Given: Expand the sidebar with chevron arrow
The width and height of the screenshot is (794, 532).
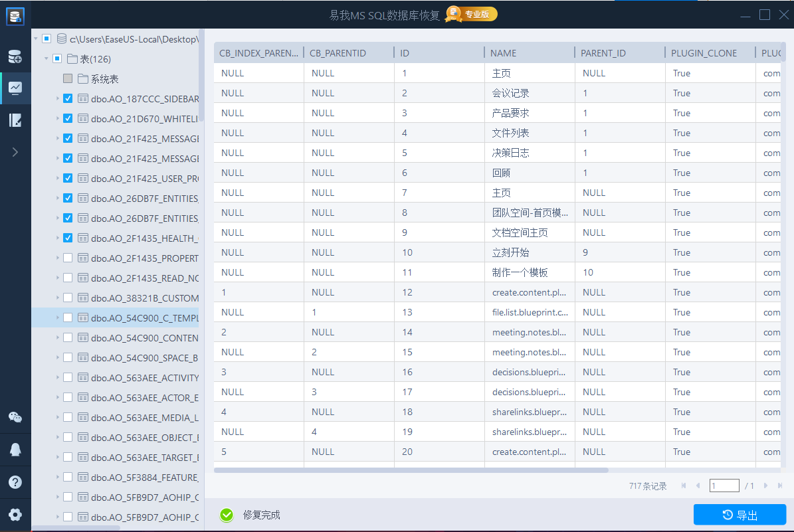Looking at the screenshot, I should (15, 152).
